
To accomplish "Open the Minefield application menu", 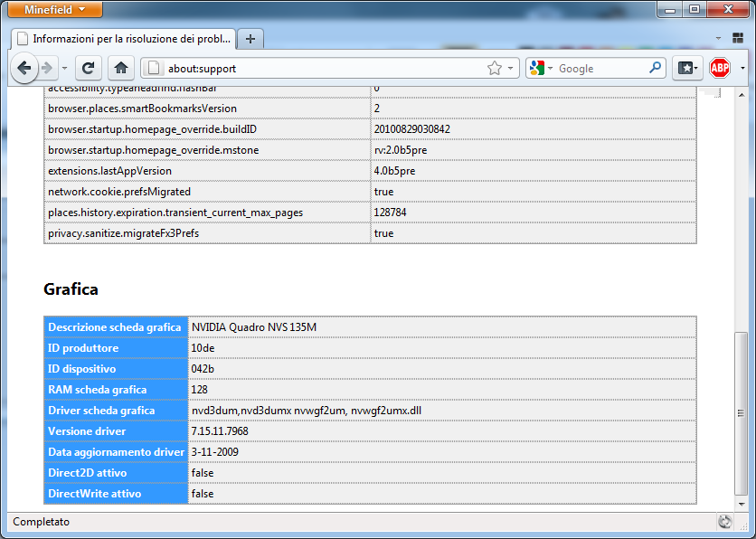I will tap(55, 10).
